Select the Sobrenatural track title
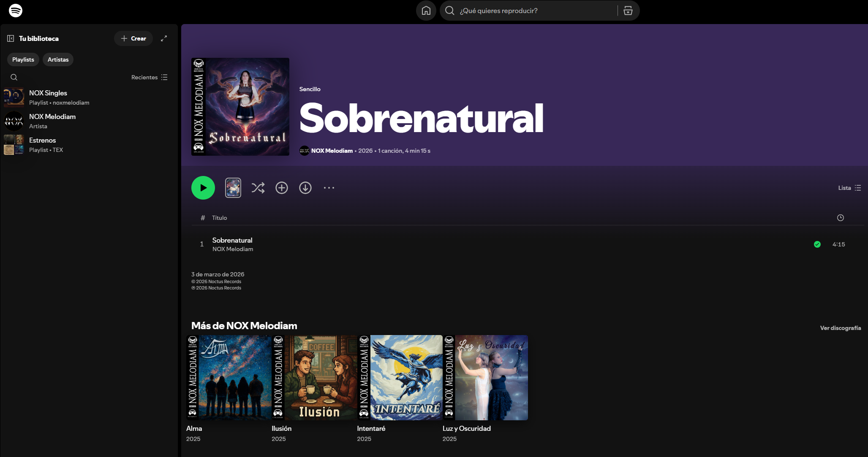The image size is (868, 457). point(232,240)
